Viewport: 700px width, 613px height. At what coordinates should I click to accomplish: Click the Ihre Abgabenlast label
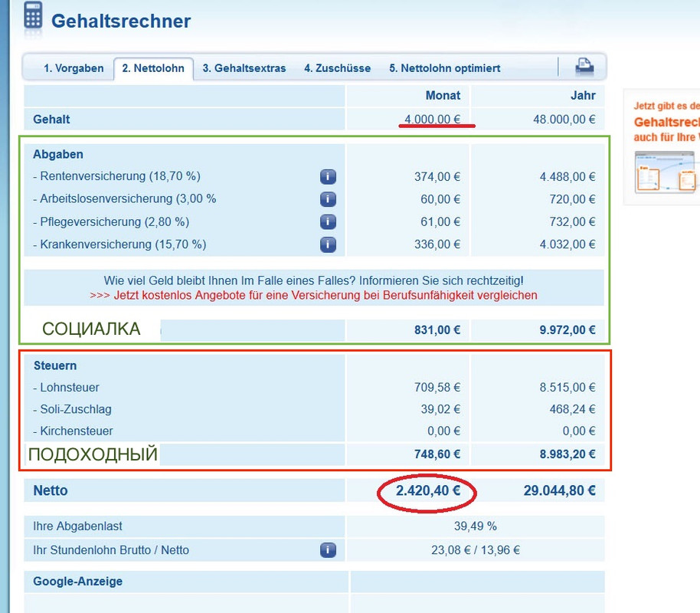coord(77,526)
